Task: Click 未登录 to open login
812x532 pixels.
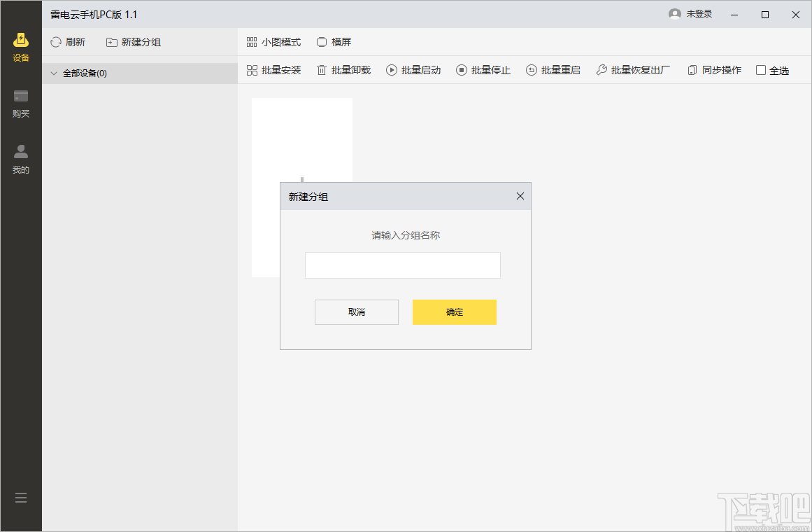Action: [x=691, y=13]
